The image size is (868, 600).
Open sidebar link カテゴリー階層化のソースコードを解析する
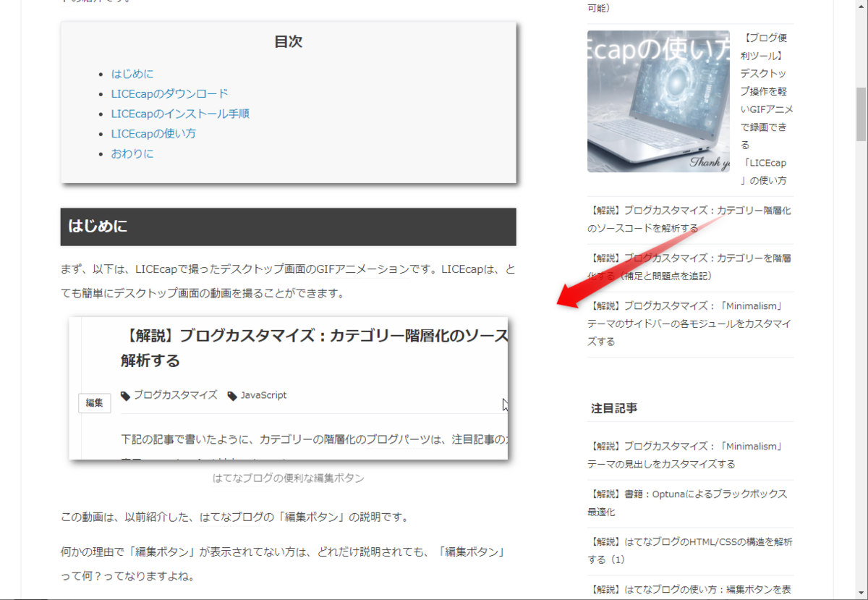(689, 219)
